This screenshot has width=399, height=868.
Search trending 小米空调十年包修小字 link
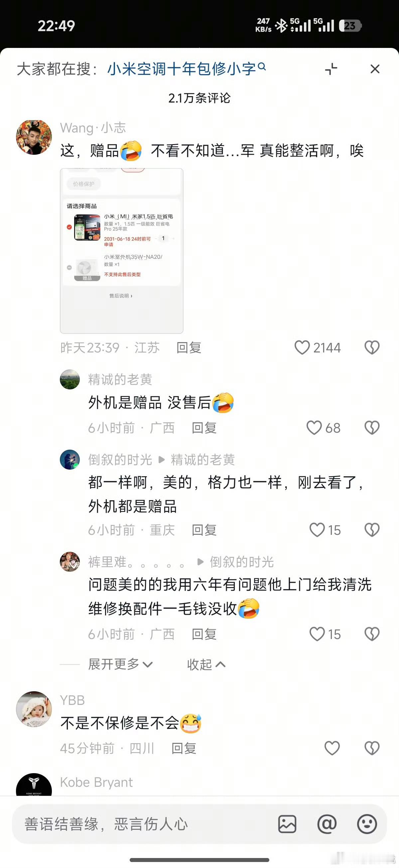tap(187, 69)
